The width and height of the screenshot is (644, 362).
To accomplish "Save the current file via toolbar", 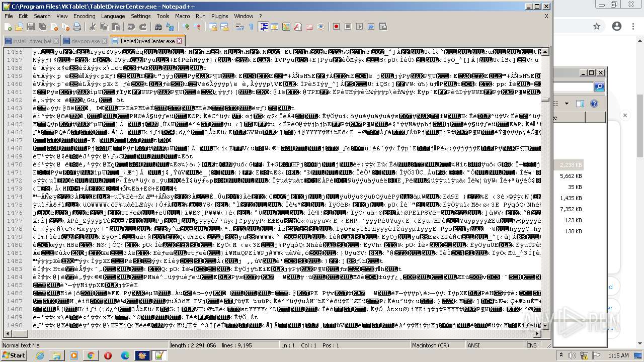I will pos(30,27).
